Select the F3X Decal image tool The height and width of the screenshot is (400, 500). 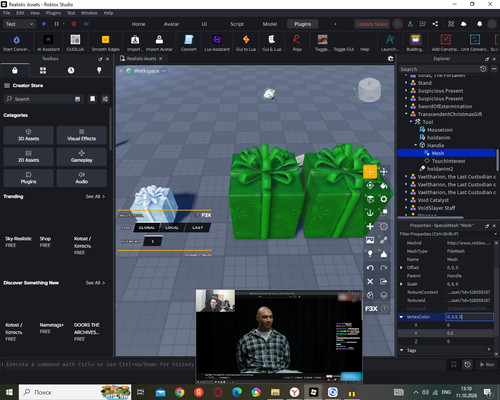click(370, 240)
